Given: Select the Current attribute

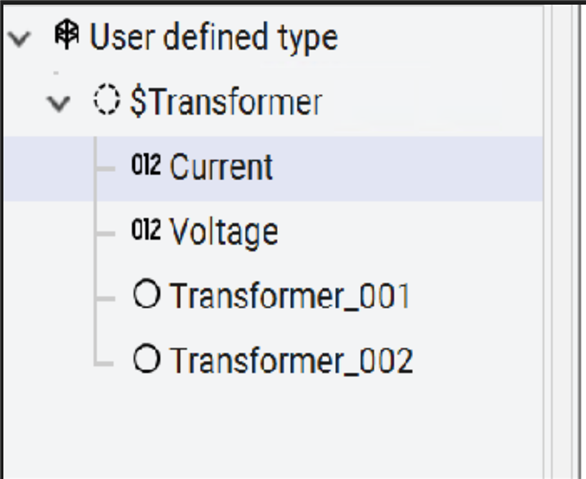Looking at the screenshot, I should [221, 167].
